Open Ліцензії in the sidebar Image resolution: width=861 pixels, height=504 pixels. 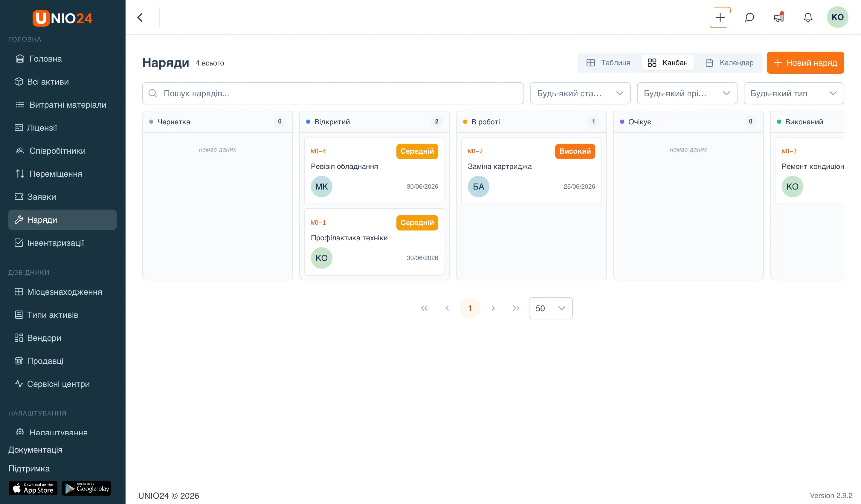62,128
